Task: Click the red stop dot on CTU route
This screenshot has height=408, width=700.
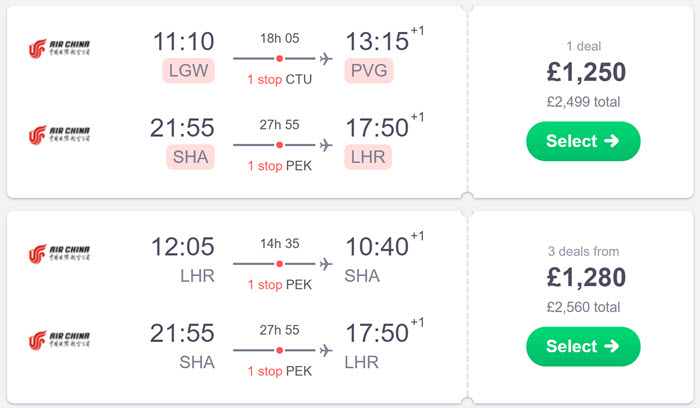Action: coord(279,58)
